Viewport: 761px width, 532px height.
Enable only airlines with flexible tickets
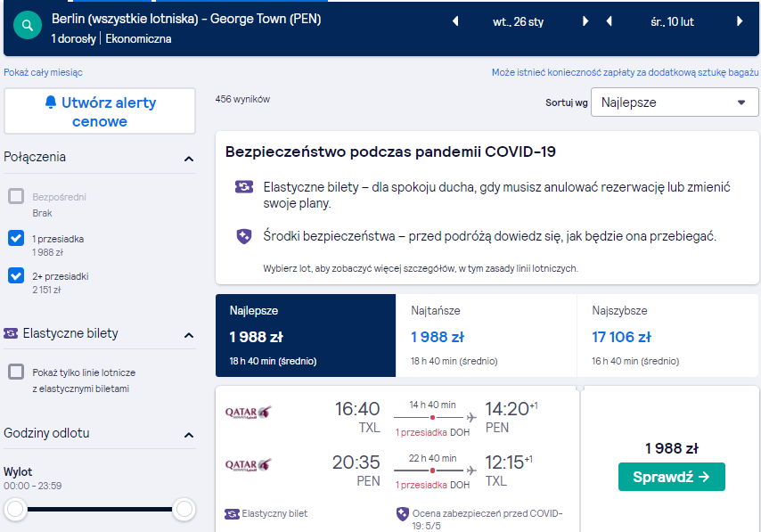click(16, 372)
